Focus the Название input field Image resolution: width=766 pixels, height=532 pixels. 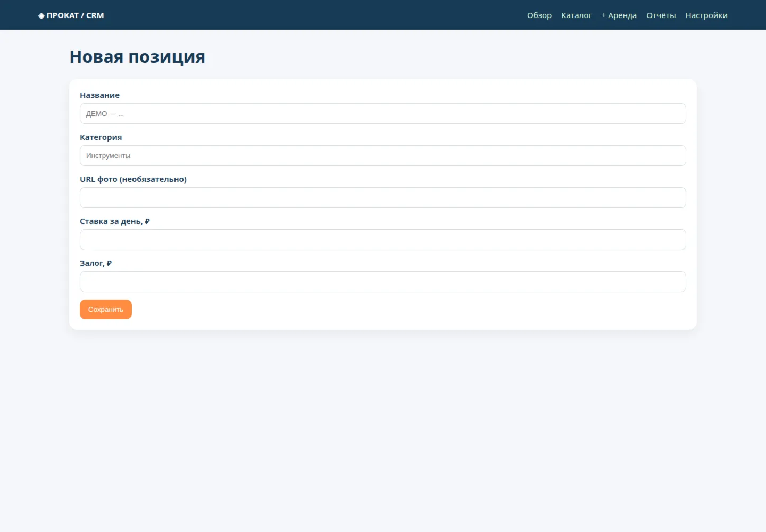(x=383, y=114)
